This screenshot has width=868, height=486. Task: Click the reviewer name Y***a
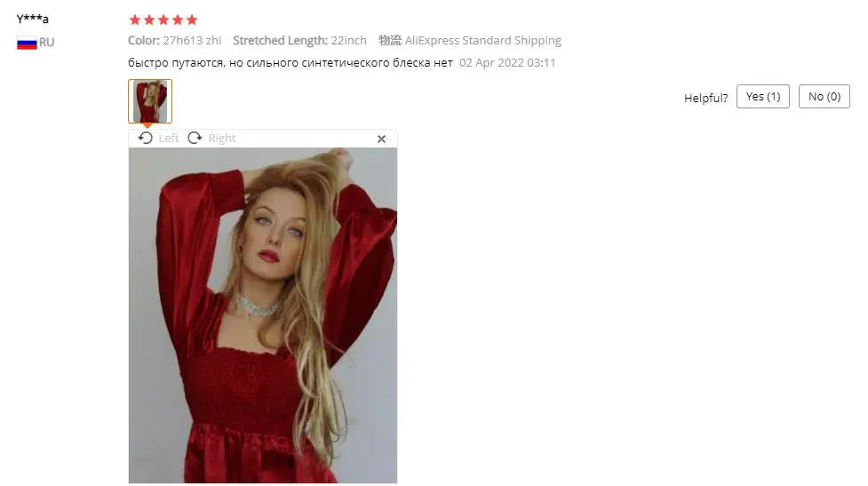(33, 19)
